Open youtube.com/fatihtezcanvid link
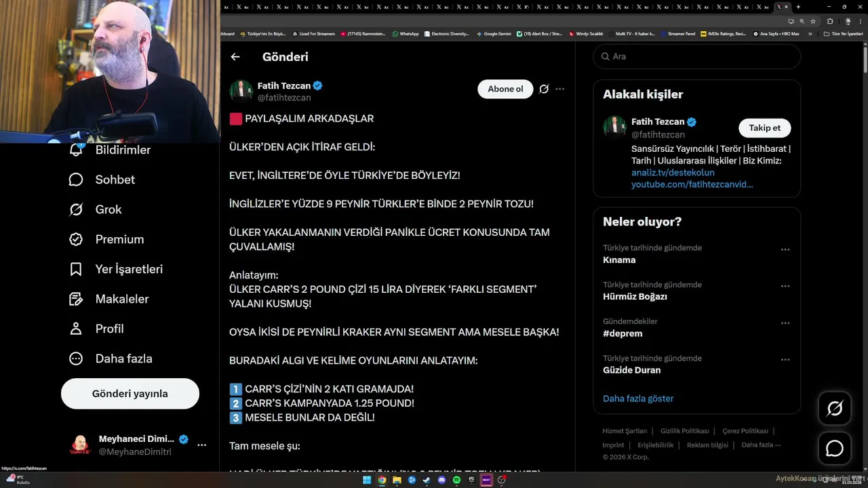Screen dimensions: 868x488 [x=692, y=184]
